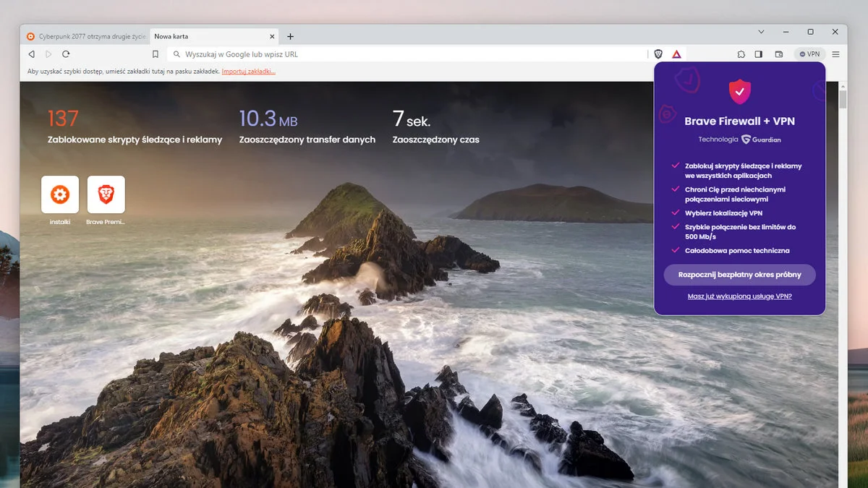Click the Brave Shields lion icon
The height and width of the screenshot is (488, 868).
pos(658,54)
